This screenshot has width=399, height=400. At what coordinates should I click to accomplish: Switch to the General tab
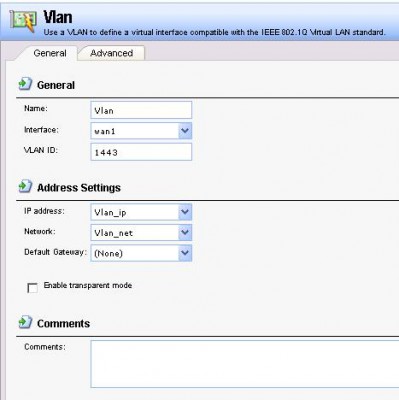tap(50, 53)
